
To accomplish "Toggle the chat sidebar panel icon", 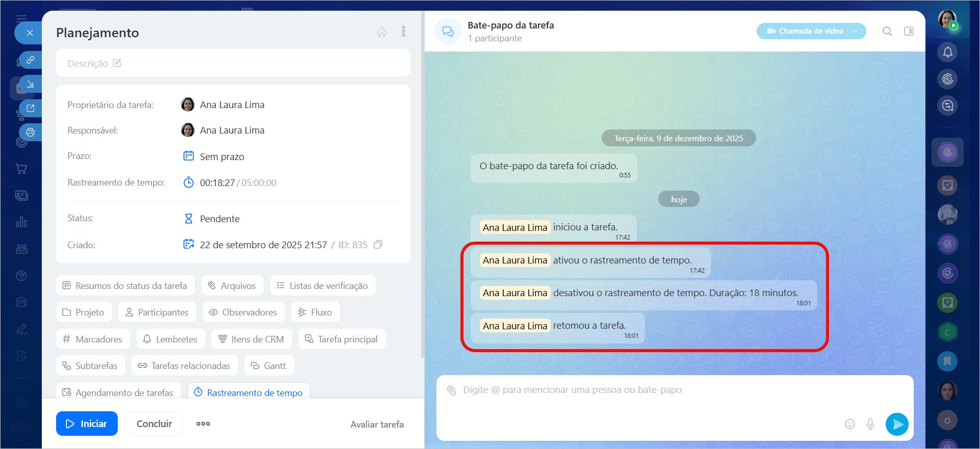I will tap(909, 31).
